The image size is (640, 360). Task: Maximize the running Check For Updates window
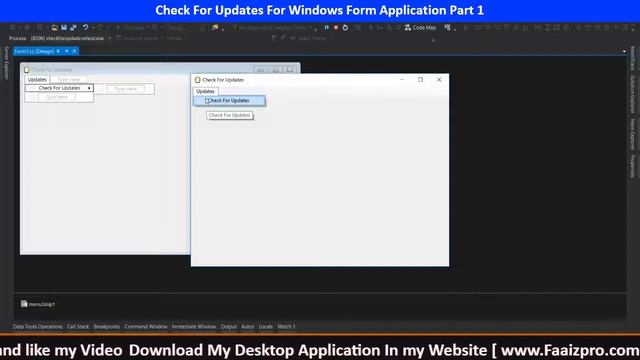(420, 80)
